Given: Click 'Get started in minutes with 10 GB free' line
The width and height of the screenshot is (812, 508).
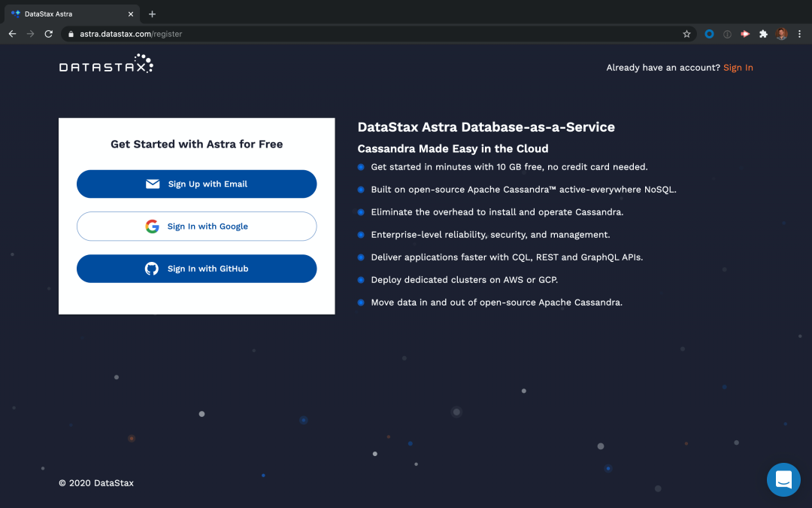Looking at the screenshot, I should pyautogui.click(x=509, y=167).
